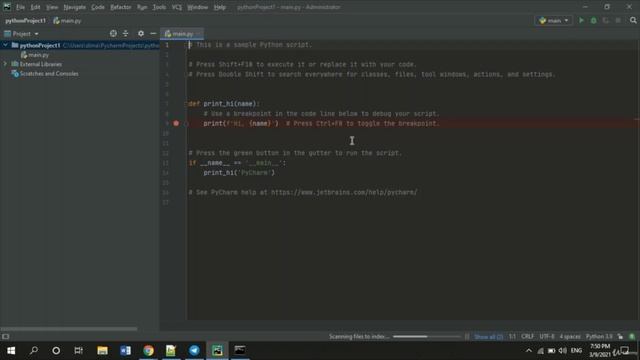This screenshot has height=360, width=640.
Task: Open the Navigate menu
Action: click(75, 7)
